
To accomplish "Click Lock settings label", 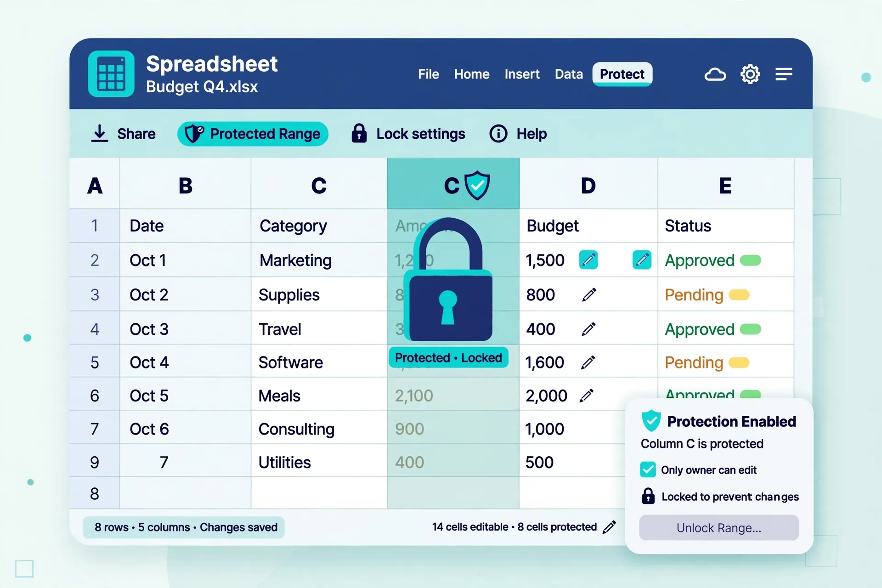I will pos(421,134).
